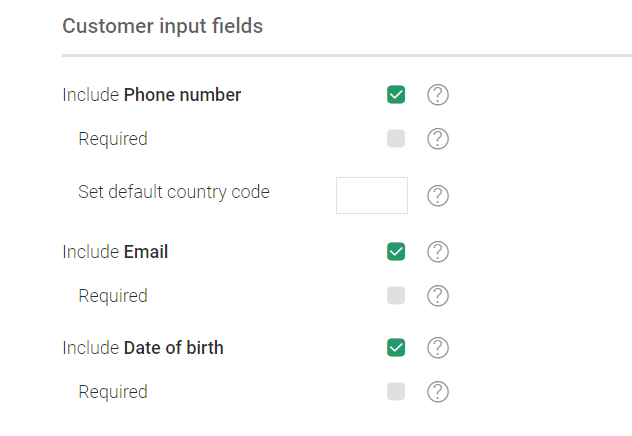Viewport: 632px width, 436px height.
Task: Click the Set default country code label
Action: pos(174,192)
